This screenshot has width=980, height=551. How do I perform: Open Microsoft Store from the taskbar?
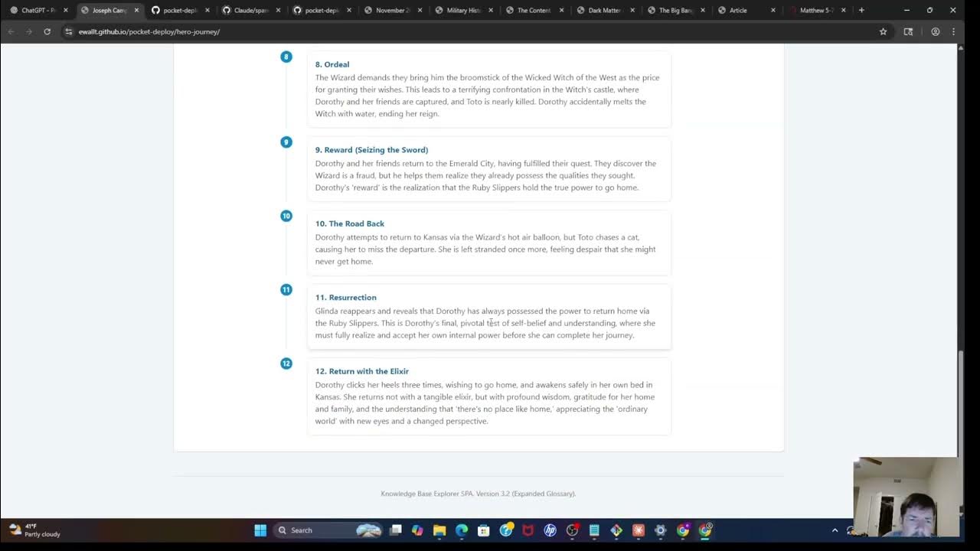pos(484,530)
